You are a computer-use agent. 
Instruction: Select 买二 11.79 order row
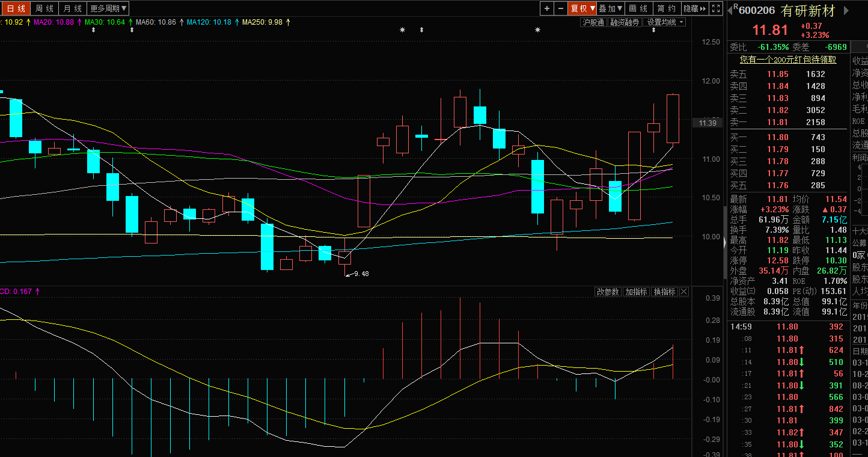pos(787,149)
